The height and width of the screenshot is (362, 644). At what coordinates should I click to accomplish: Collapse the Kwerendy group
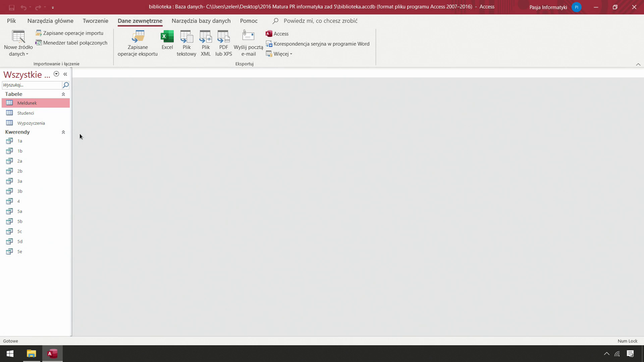[64, 132]
